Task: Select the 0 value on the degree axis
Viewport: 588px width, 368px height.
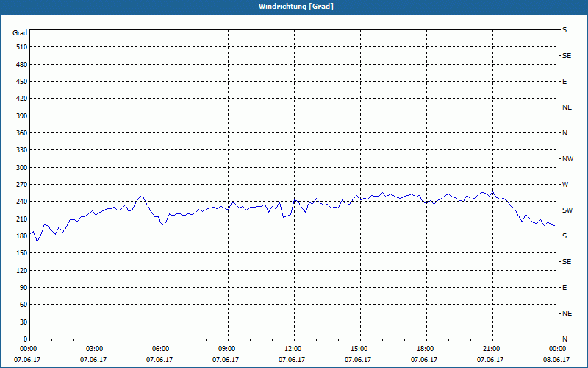Action: click(26, 339)
